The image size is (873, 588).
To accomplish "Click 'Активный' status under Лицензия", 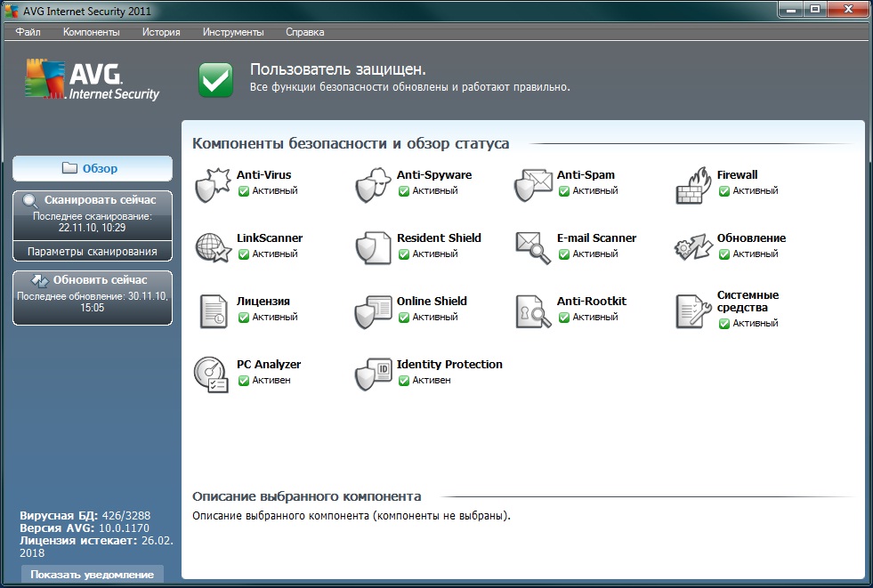I will [x=274, y=317].
